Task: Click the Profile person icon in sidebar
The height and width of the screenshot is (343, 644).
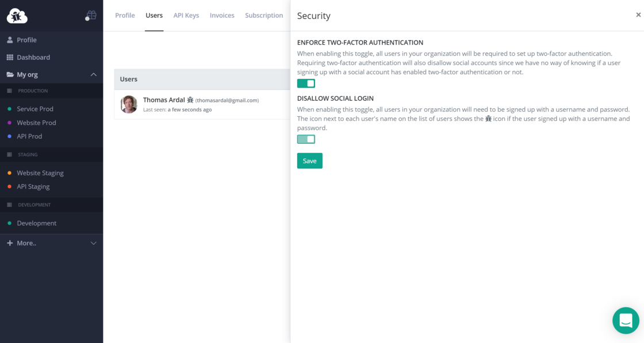Action: click(10, 40)
